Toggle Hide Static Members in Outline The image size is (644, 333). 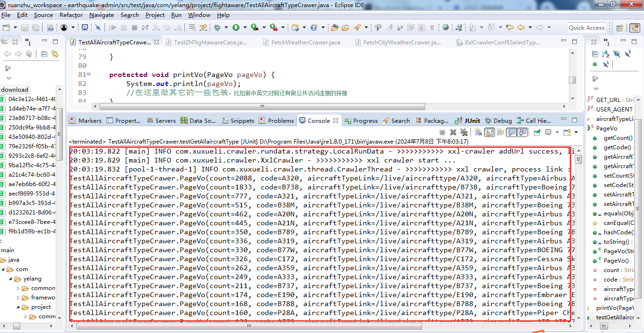pos(628,54)
